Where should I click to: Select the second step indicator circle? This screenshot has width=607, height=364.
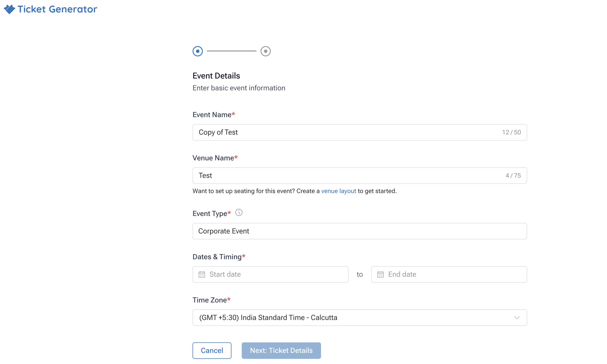266,51
